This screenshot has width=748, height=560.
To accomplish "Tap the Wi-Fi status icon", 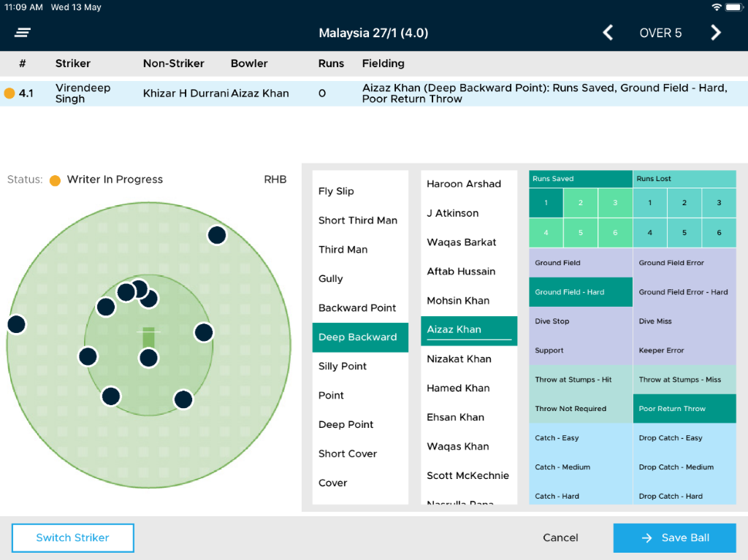I will pos(716,7).
